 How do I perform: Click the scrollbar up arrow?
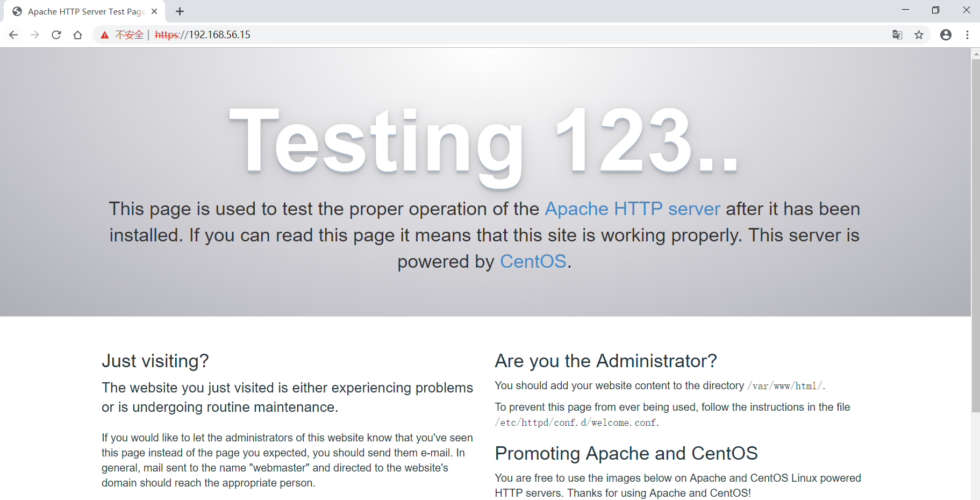point(976,53)
